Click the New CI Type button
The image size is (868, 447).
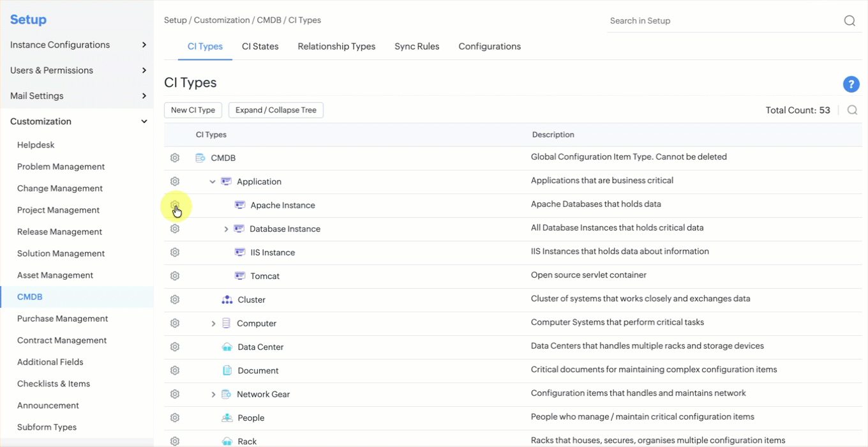(193, 110)
